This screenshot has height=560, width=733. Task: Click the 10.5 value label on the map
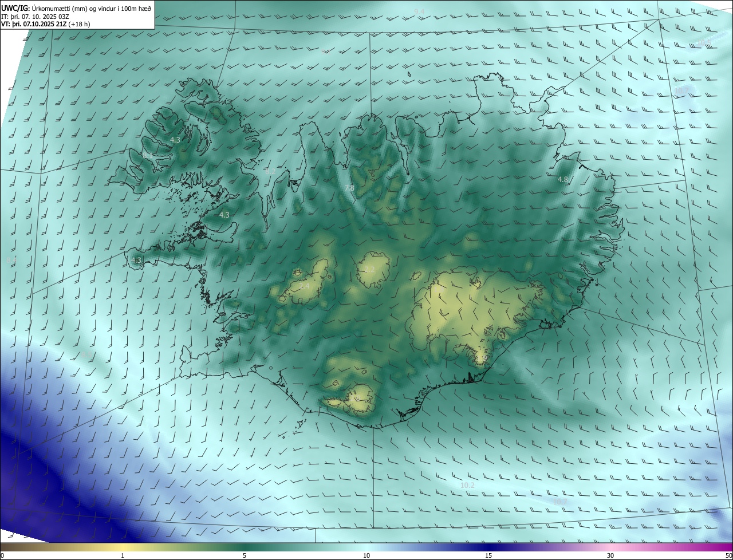(x=703, y=43)
